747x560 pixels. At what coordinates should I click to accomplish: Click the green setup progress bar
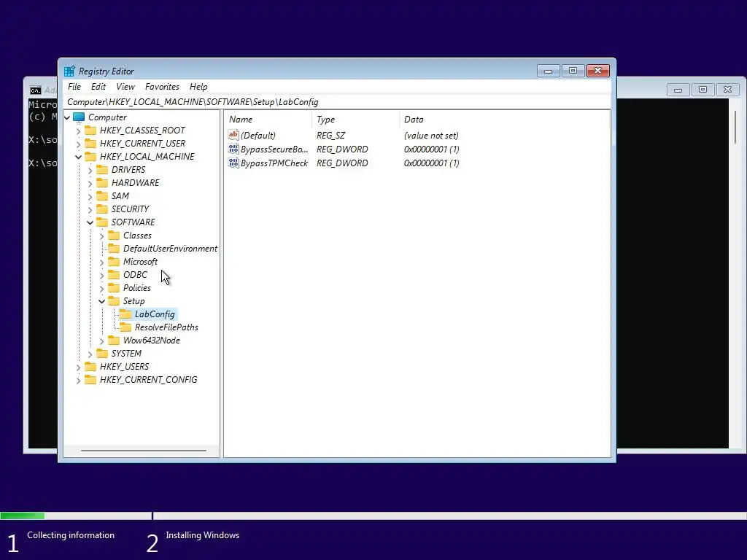click(x=23, y=516)
